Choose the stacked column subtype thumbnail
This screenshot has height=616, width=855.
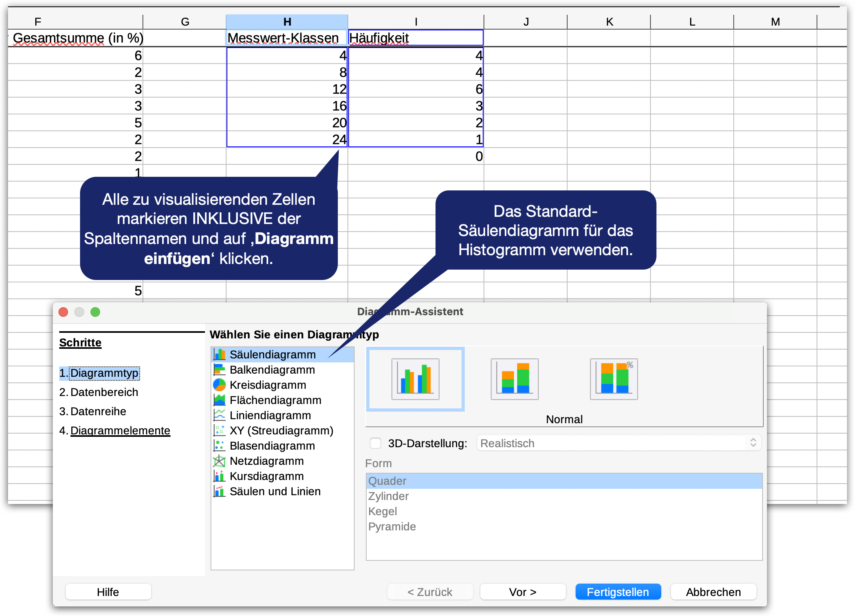[514, 379]
